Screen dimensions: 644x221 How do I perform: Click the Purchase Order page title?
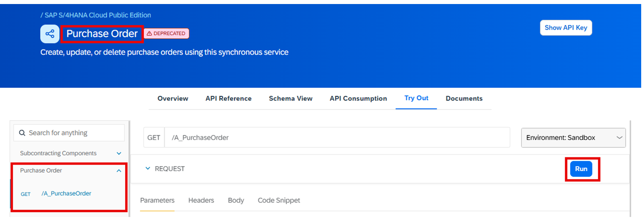click(x=102, y=34)
